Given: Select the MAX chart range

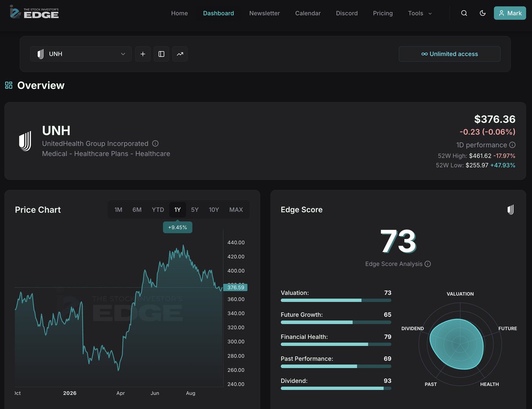Looking at the screenshot, I should click(x=236, y=210).
